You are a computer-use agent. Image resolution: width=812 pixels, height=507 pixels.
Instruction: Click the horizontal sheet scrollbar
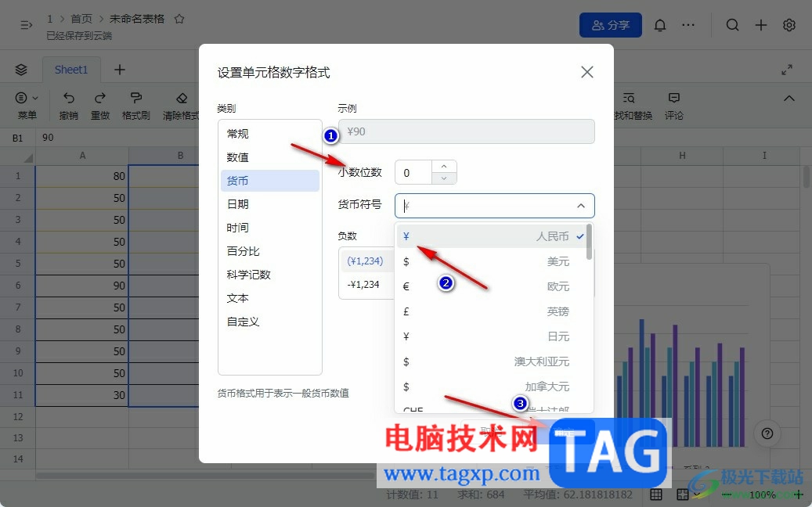(x=204, y=476)
